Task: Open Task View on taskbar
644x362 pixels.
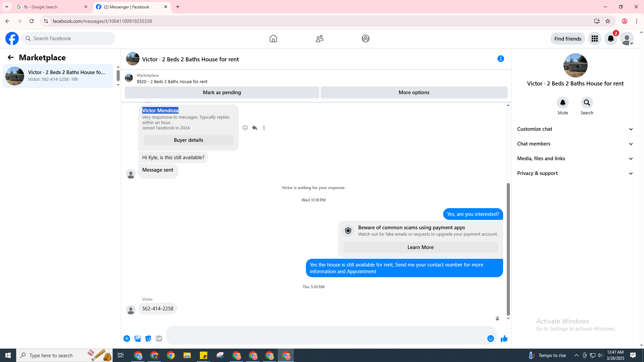Action: pos(121,355)
